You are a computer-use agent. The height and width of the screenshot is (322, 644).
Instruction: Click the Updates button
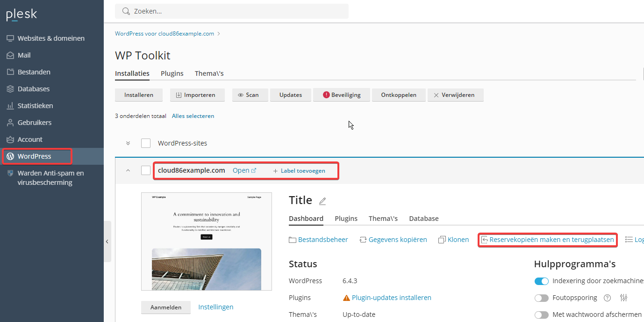[291, 95]
